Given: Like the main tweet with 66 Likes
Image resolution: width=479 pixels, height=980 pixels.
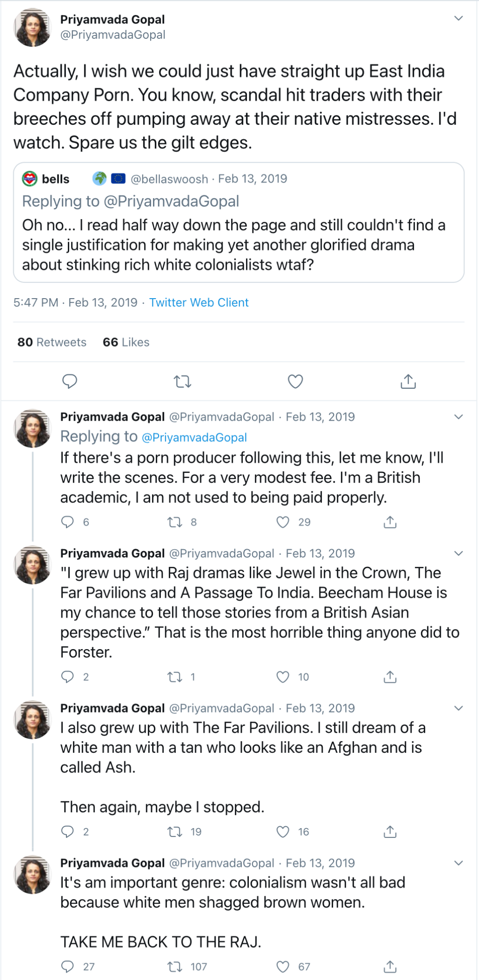Looking at the screenshot, I should (x=295, y=381).
